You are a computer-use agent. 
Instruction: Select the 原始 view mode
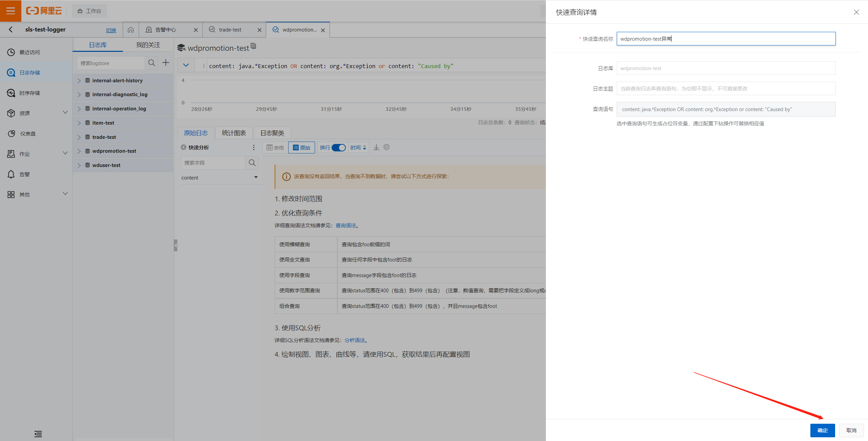click(301, 148)
